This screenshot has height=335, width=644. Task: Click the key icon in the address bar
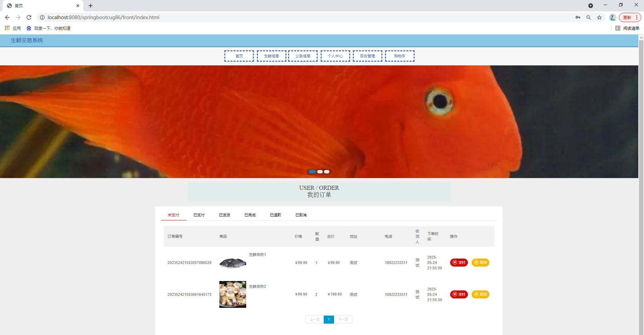tap(578, 17)
